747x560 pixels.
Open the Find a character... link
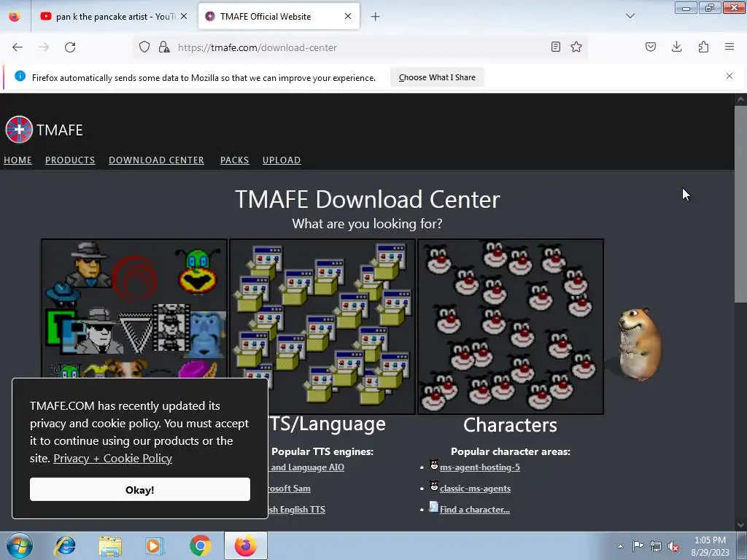coord(474,510)
